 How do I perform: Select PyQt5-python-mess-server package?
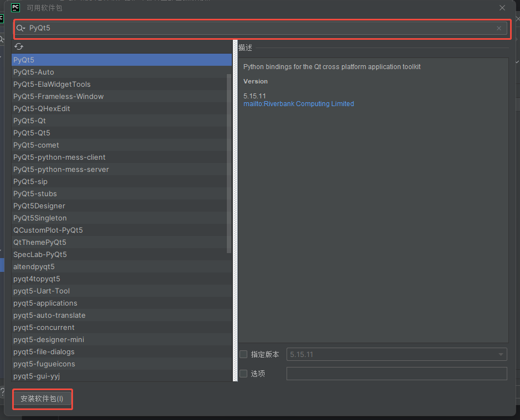click(122, 169)
